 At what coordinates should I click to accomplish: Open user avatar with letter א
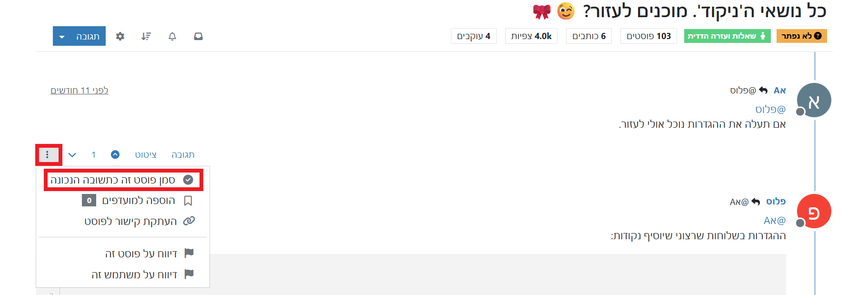(814, 100)
